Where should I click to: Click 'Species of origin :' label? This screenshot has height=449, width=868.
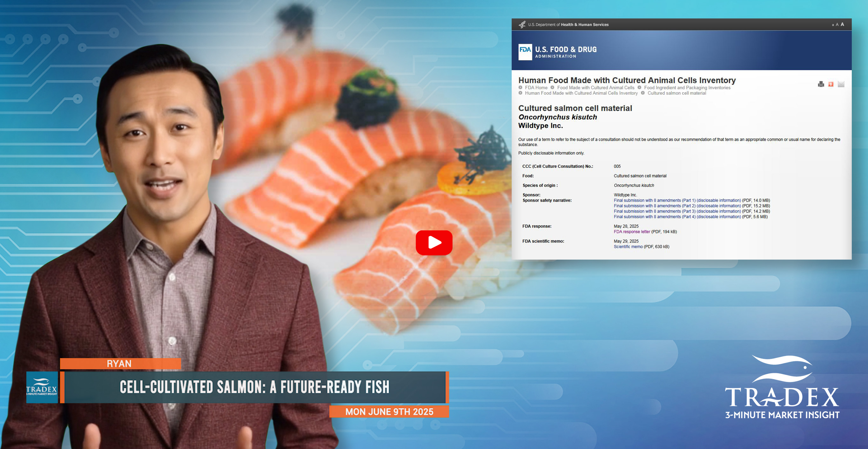pyautogui.click(x=540, y=185)
